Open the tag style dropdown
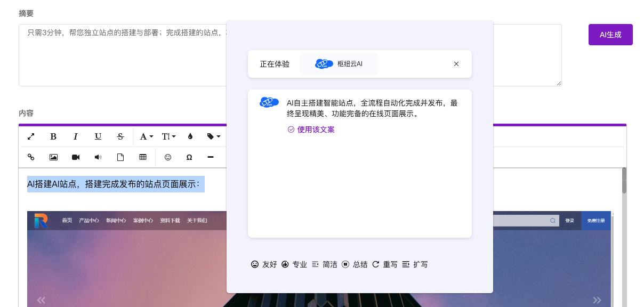This screenshot has width=644, height=307. (x=213, y=136)
